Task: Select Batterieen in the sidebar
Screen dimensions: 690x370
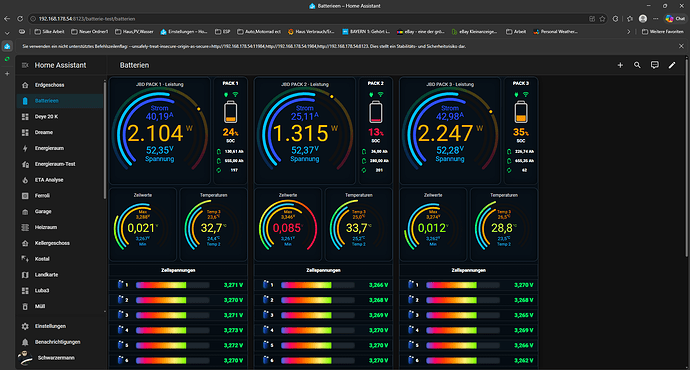Action: pos(60,101)
